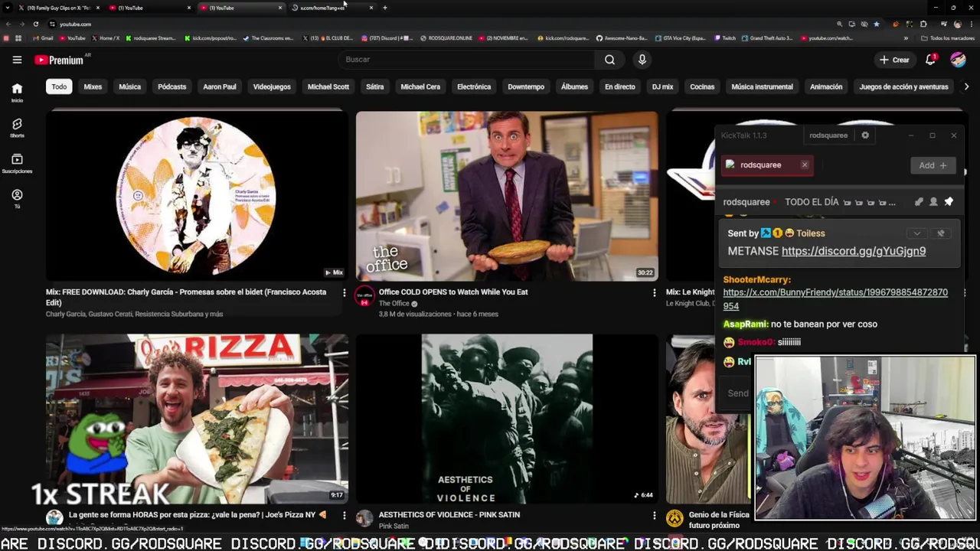Open options menu for Aesthetics of Violence video
Image resolution: width=980 pixels, height=551 pixels.
654,515
